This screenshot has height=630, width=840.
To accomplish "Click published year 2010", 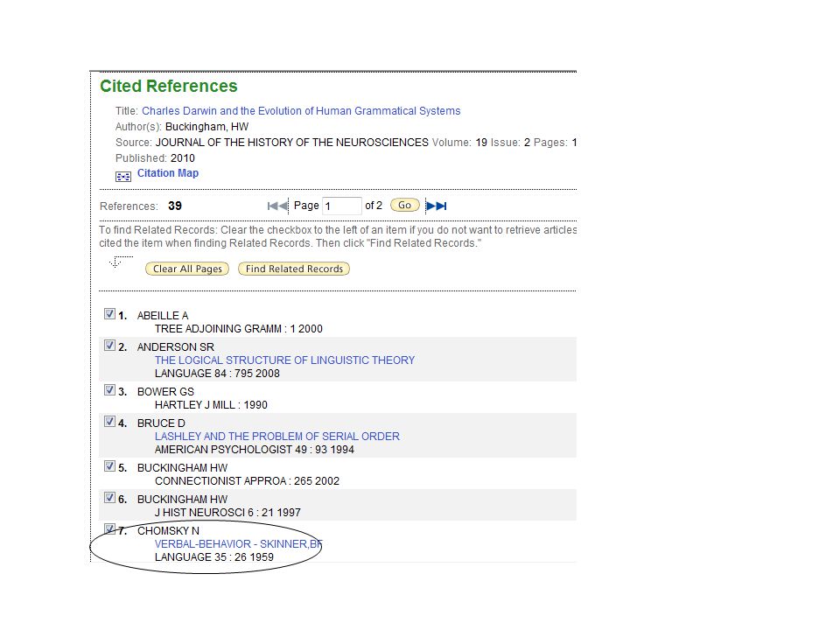I will pyautogui.click(x=183, y=158).
